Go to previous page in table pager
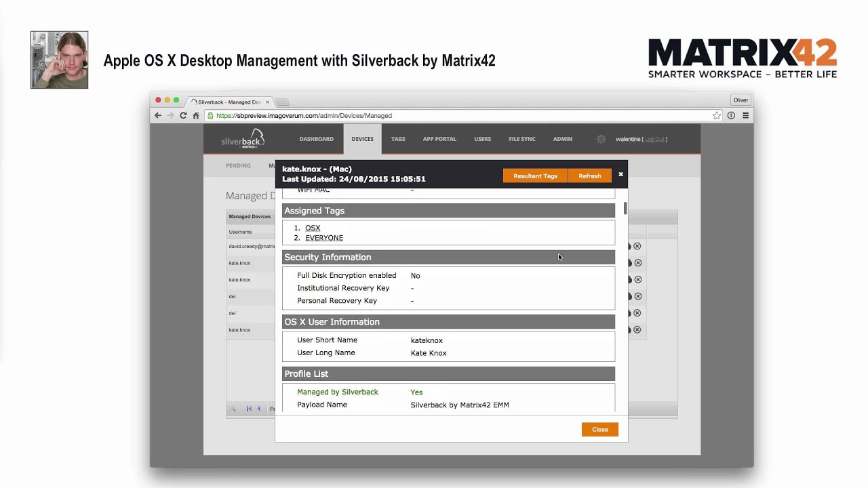Viewport: 868px width, 488px height. (x=258, y=409)
